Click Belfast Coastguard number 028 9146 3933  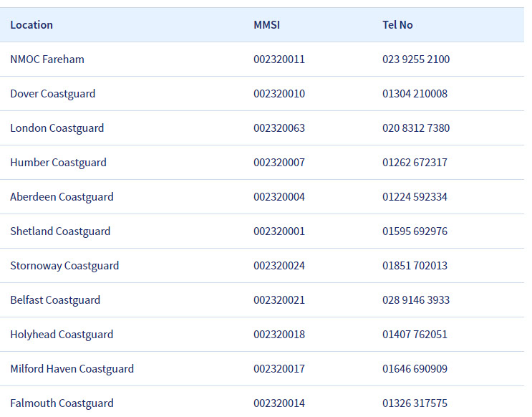[416, 300]
